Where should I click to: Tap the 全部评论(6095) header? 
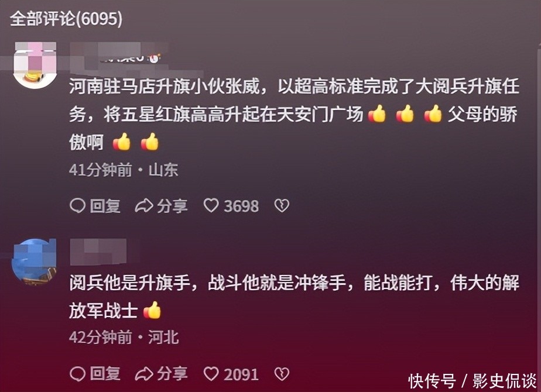pos(66,18)
